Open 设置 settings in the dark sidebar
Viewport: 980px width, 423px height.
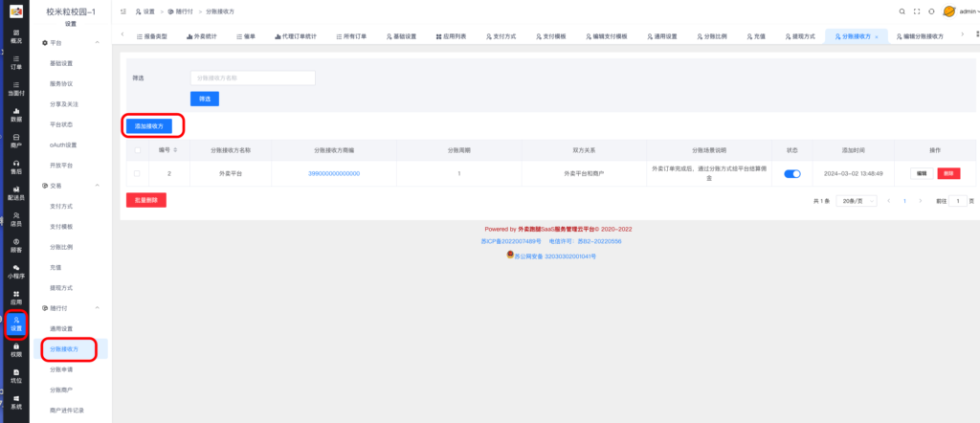16,323
